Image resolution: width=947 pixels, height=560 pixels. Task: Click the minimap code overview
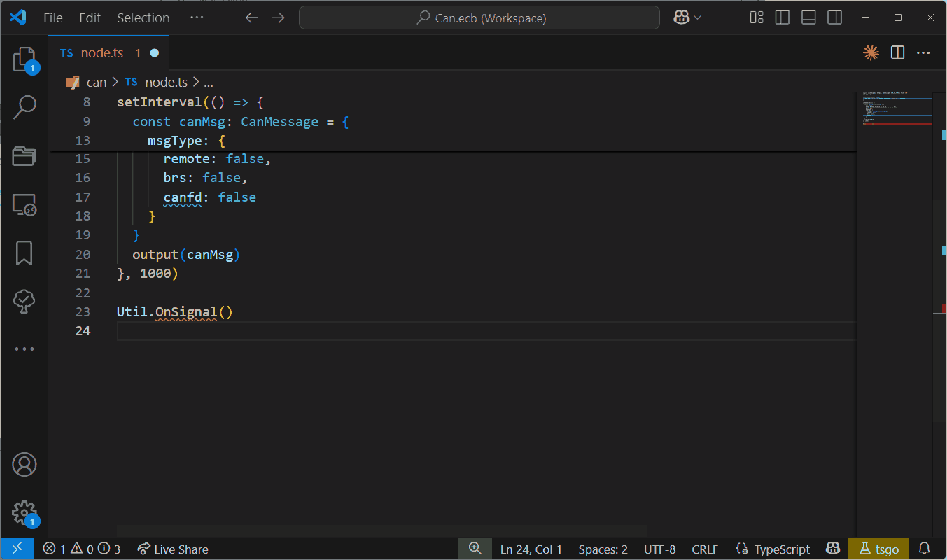pos(897,108)
